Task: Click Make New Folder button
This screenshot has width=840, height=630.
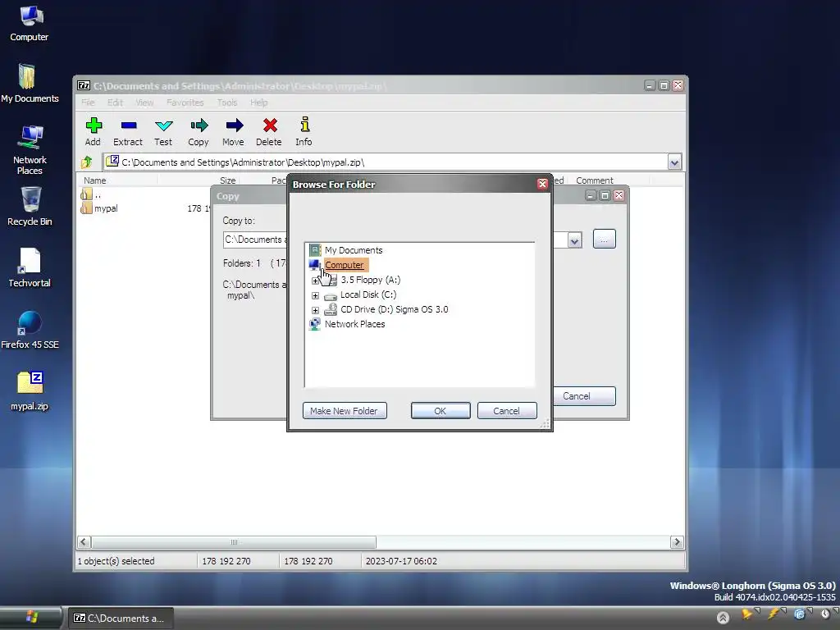Action: tap(345, 411)
